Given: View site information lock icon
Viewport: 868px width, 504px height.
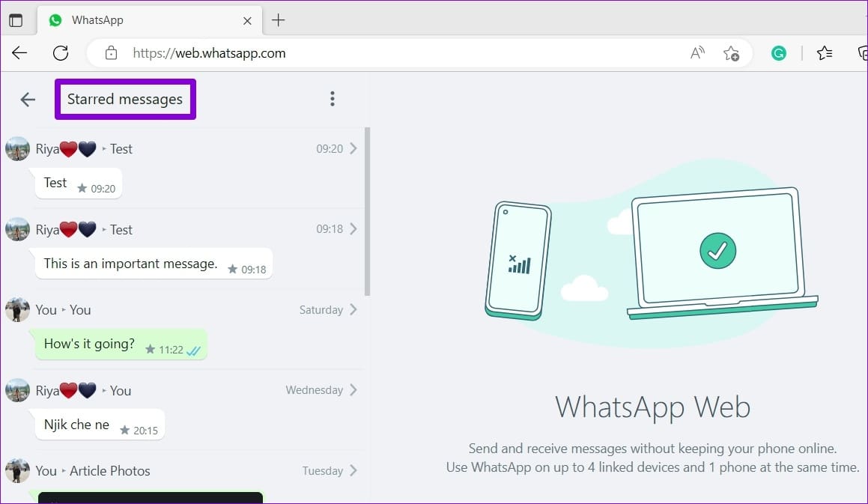Looking at the screenshot, I should 112,53.
